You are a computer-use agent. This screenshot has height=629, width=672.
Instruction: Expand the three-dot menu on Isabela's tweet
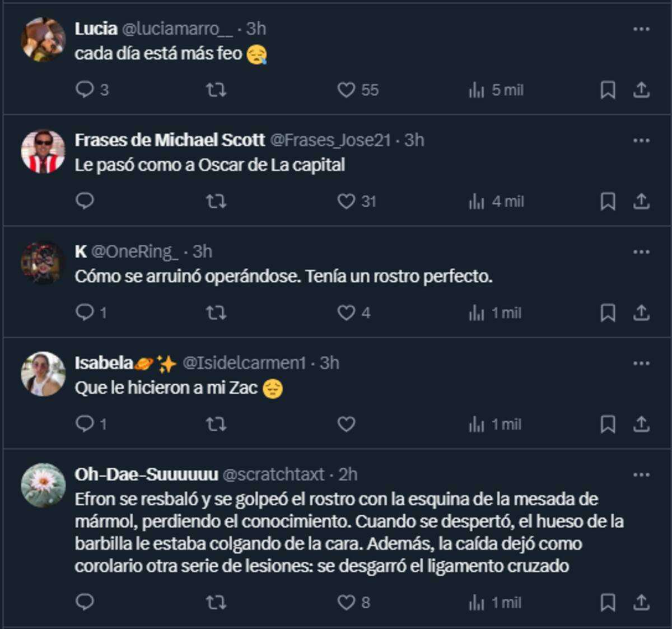point(641,363)
